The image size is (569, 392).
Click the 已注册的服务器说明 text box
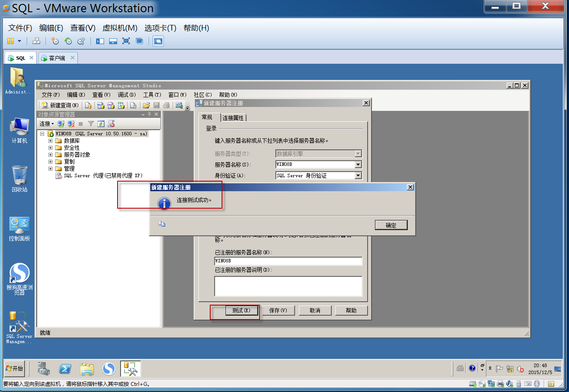(288, 286)
